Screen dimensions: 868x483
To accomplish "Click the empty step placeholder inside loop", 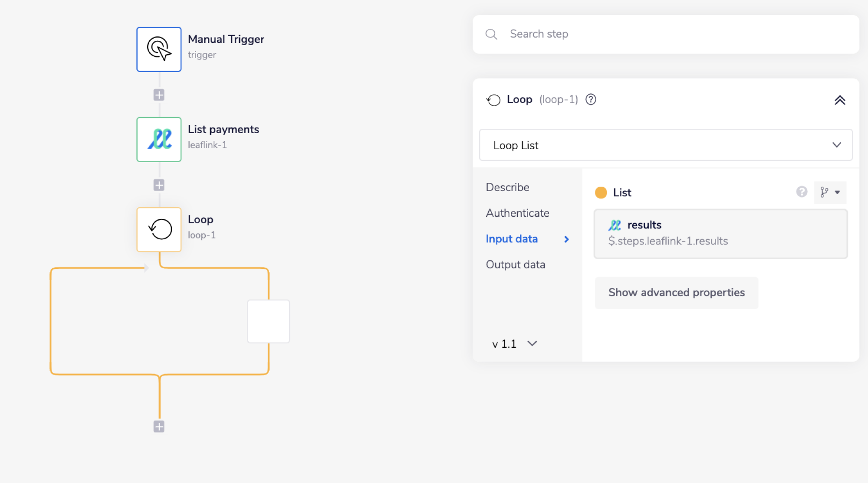I will click(x=268, y=321).
